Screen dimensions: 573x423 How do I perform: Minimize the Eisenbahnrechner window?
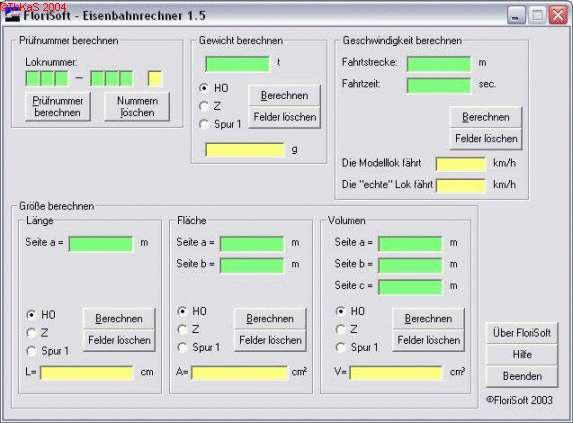coord(516,16)
